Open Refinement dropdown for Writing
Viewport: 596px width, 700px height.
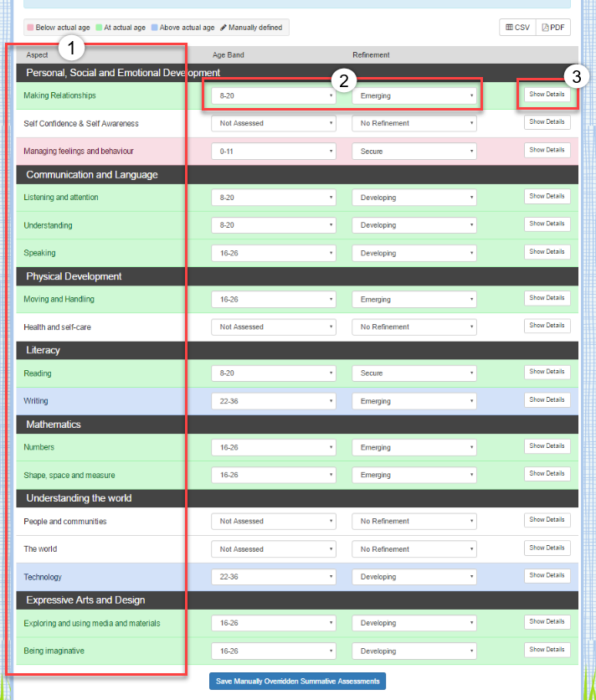point(414,401)
